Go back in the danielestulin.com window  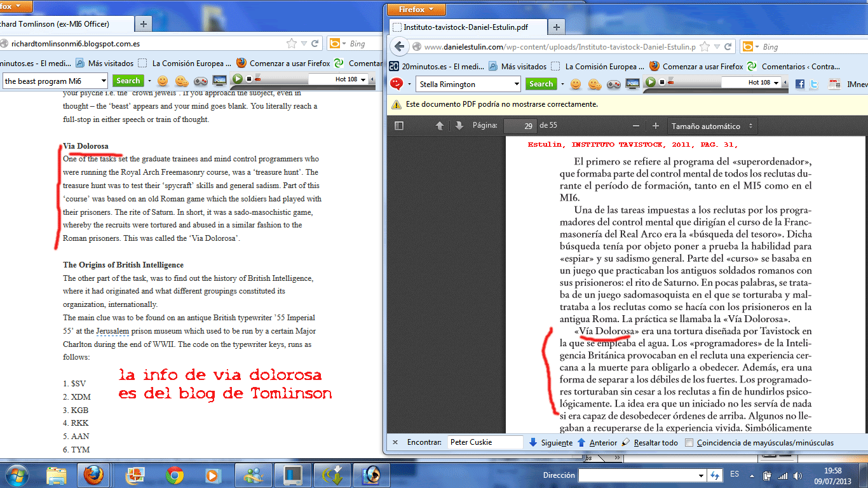click(399, 46)
